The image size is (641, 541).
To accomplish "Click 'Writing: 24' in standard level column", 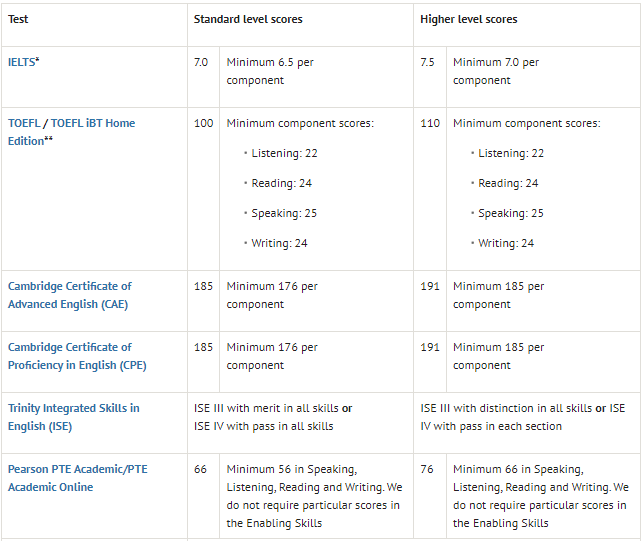I will [279, 243].
